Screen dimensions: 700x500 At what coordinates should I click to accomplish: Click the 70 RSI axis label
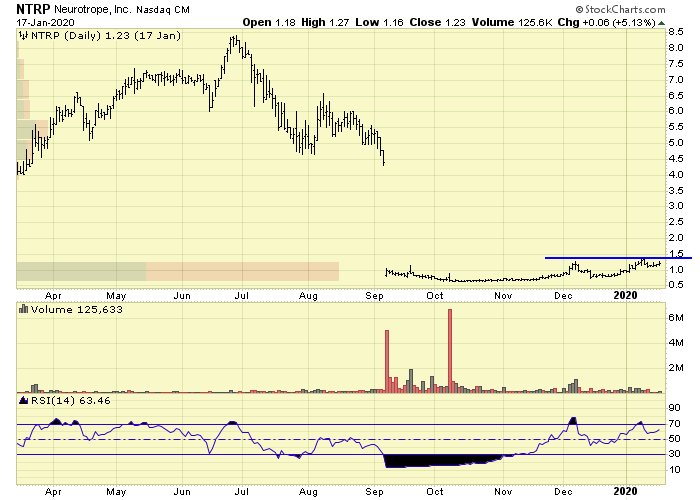675,424
